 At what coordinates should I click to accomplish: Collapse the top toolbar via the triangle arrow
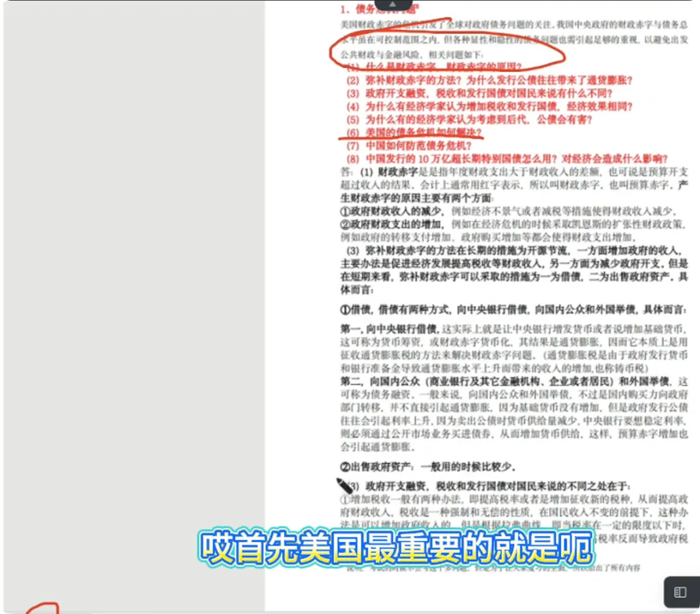(x=393, y=4)
